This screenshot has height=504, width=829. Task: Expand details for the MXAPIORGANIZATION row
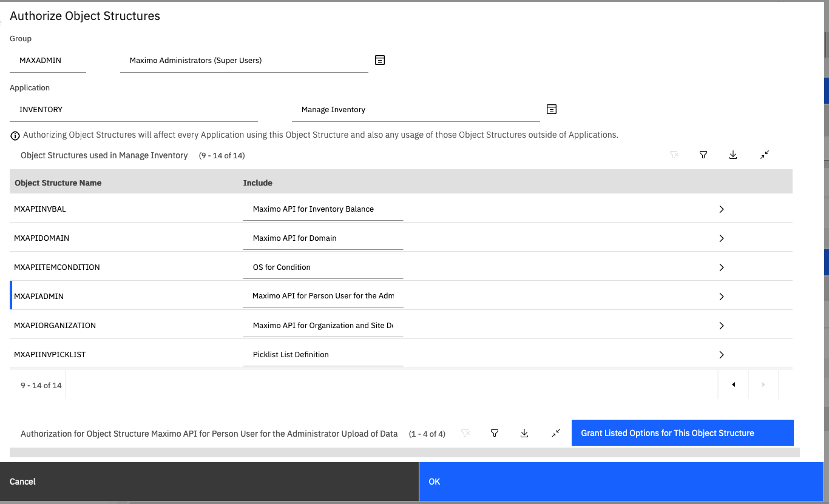pyautogui.click(x=722, y=326)
